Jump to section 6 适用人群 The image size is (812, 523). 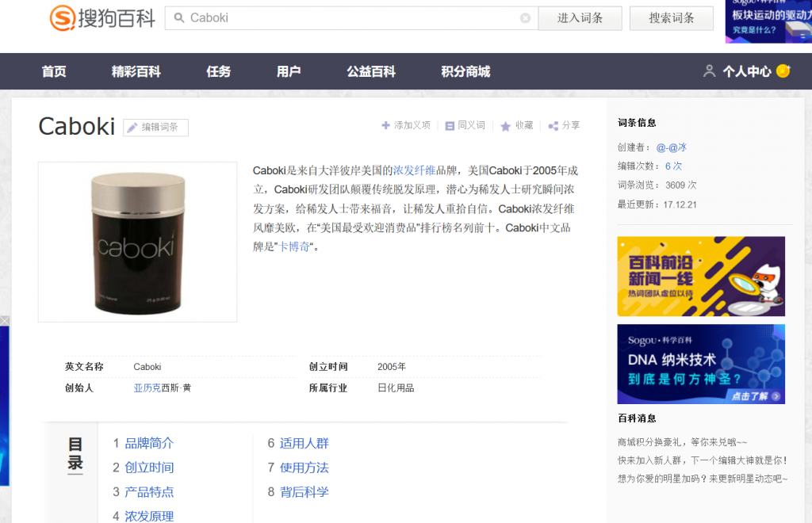click(x=304, y=443)
